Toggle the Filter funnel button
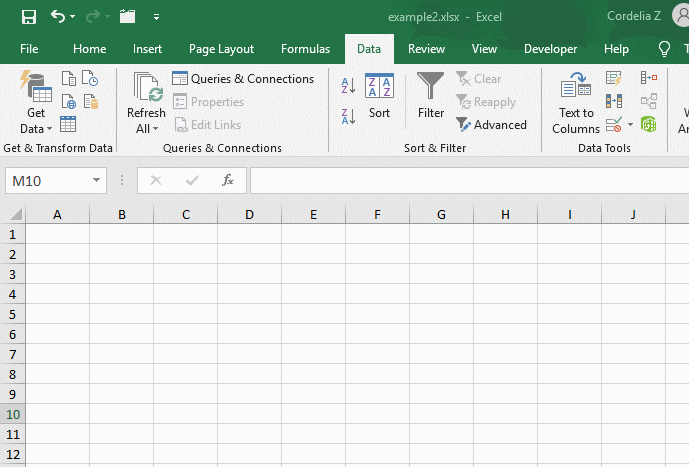Viewport: 689px width, 467px height. coord(431,95)
